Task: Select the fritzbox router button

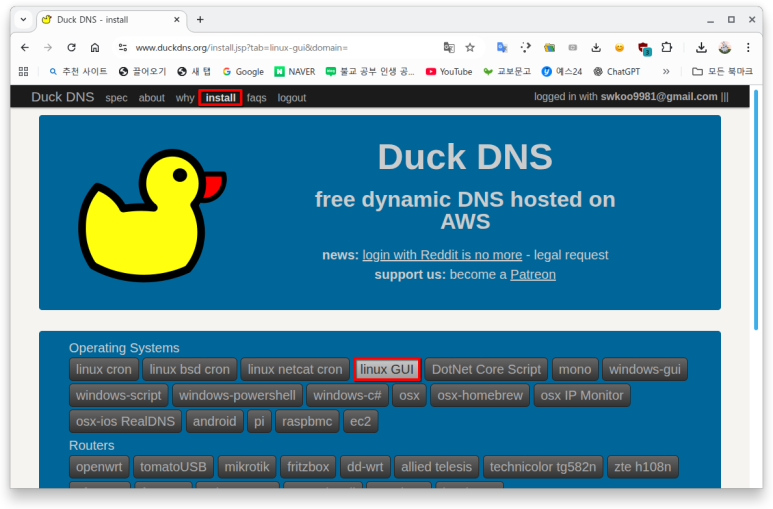Action: pos(308,467)
